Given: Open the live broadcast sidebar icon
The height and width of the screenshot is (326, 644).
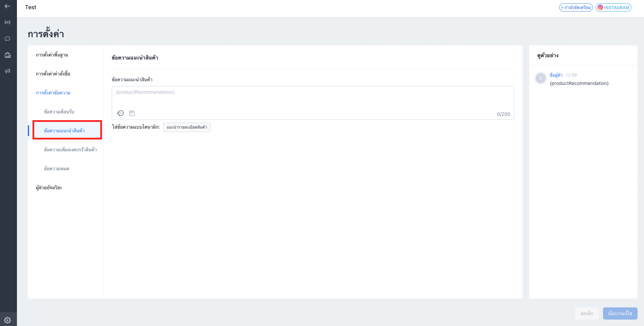Looking at the screenshot, I should (x=7, y=22).
